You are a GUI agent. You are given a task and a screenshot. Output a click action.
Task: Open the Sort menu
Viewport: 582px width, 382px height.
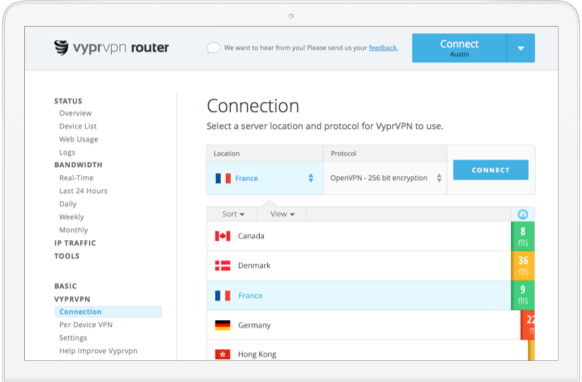pyautogui.click(x=233, y=214)
